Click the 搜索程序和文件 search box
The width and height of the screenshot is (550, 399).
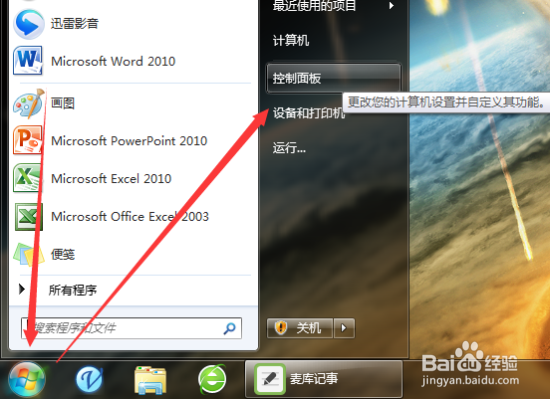coord(131,328)
